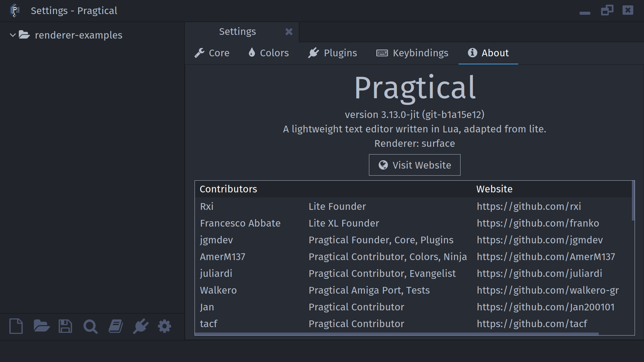Image resolution: width=644 pixels, height=362 pixels.
Task: Open the search magnifier icon
Action: [x=90, y=326]
